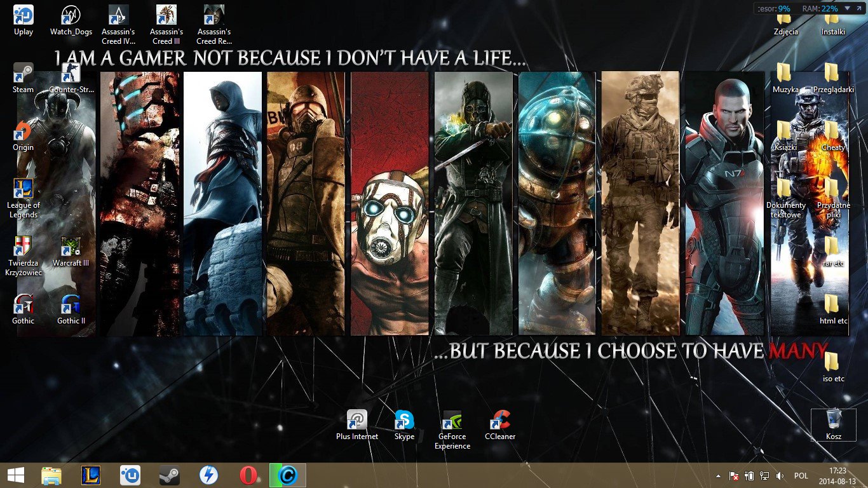The width and height of the screenshot is (868, 488).
Task: Open the network connection tray icon
Action: pos(764,476)
